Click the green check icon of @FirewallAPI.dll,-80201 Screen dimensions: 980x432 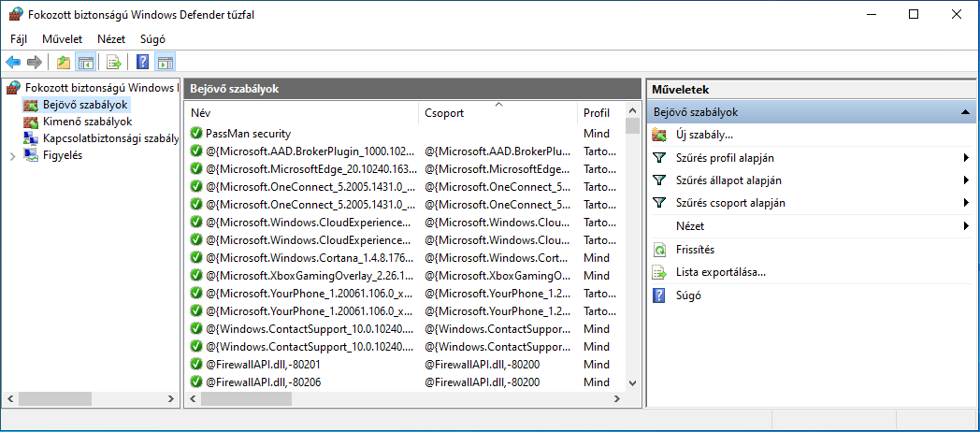click(x=196, y=364)
